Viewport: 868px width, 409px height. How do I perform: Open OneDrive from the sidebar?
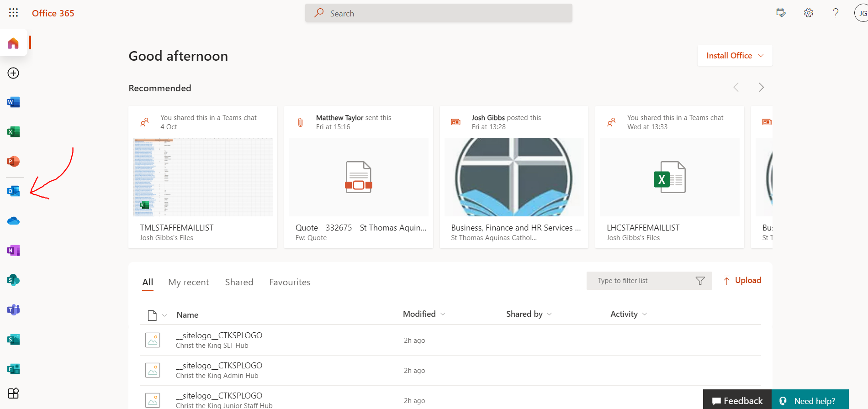pyautogui.click(x=13, y=221)
